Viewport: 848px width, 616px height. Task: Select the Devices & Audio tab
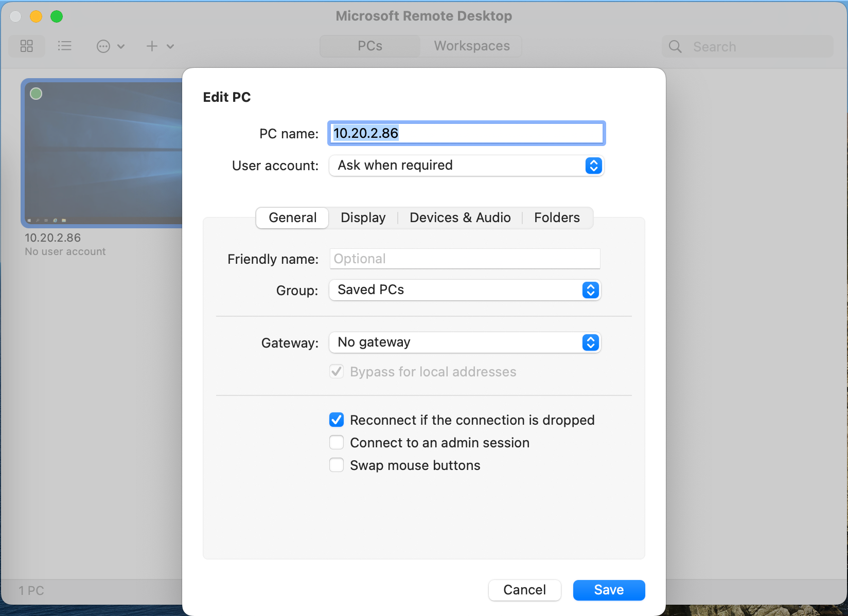tap(460, 218)
